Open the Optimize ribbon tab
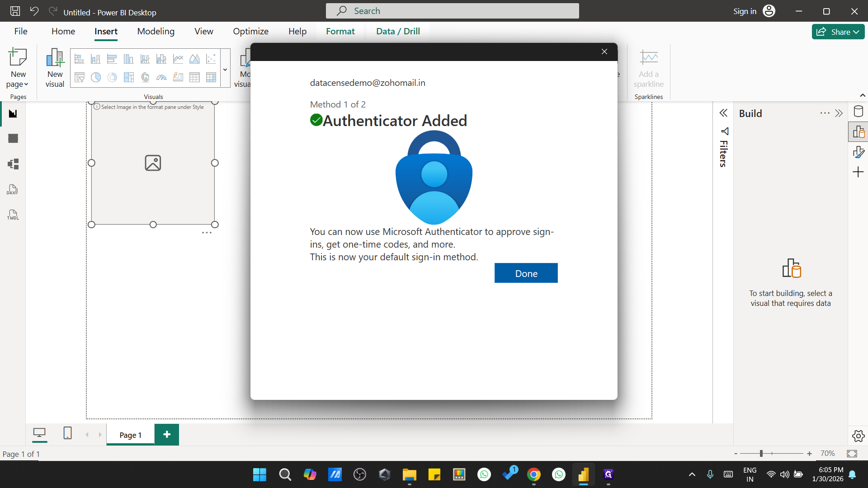This screenshot has height=488, width=868. [x=250, y=31]
